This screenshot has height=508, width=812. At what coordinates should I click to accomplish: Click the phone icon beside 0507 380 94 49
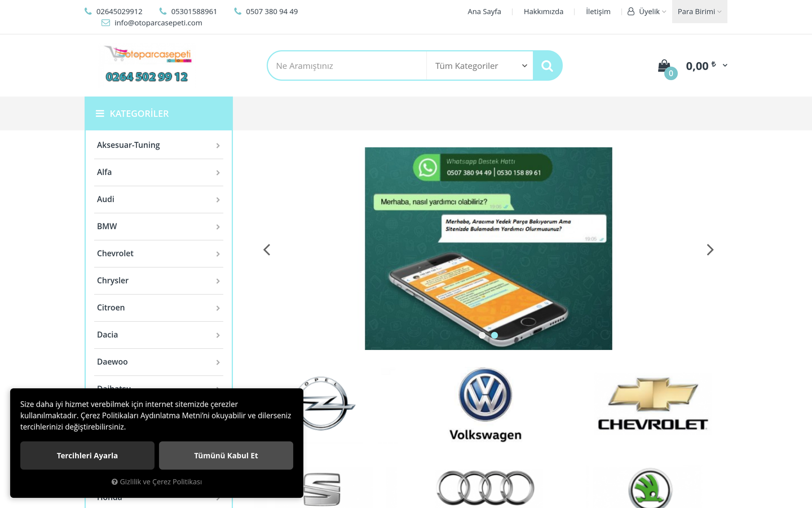[237, 11]
